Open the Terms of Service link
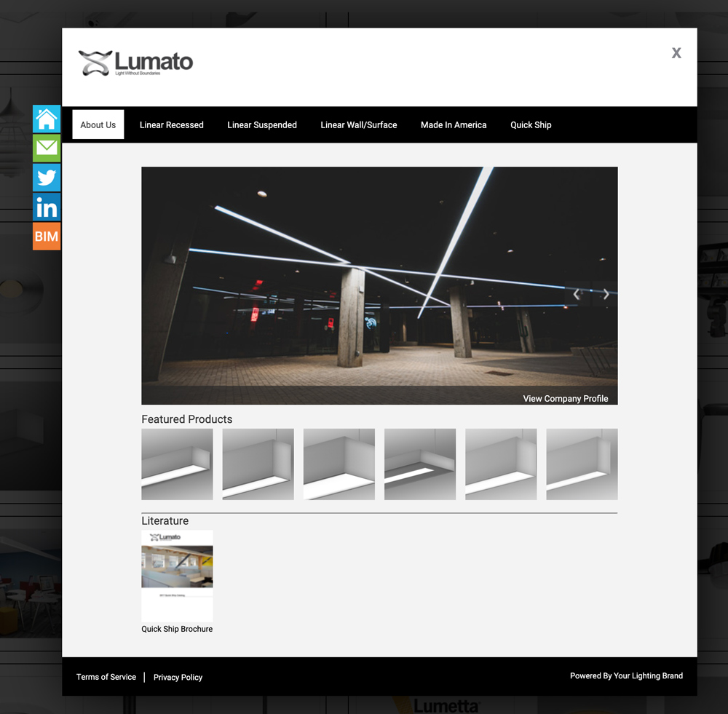This screenshot has width=728, height=714. click(x=106, y=677)
